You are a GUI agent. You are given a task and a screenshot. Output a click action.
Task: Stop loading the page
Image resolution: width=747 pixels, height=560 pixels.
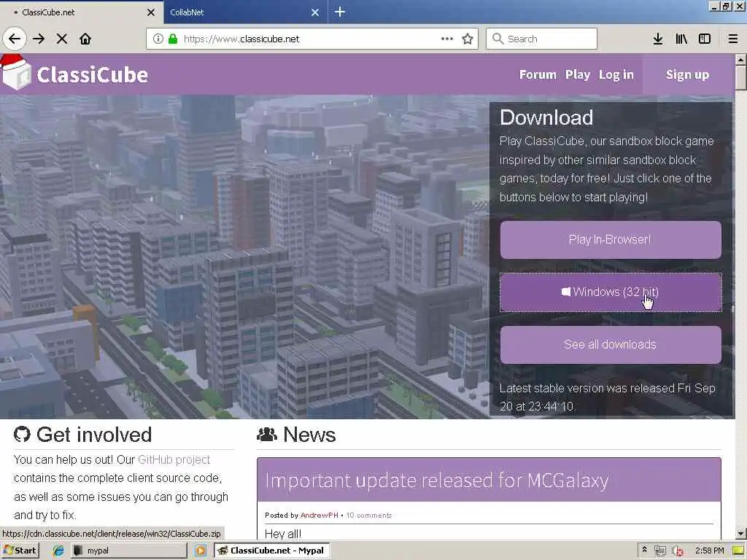pos(62,39)
